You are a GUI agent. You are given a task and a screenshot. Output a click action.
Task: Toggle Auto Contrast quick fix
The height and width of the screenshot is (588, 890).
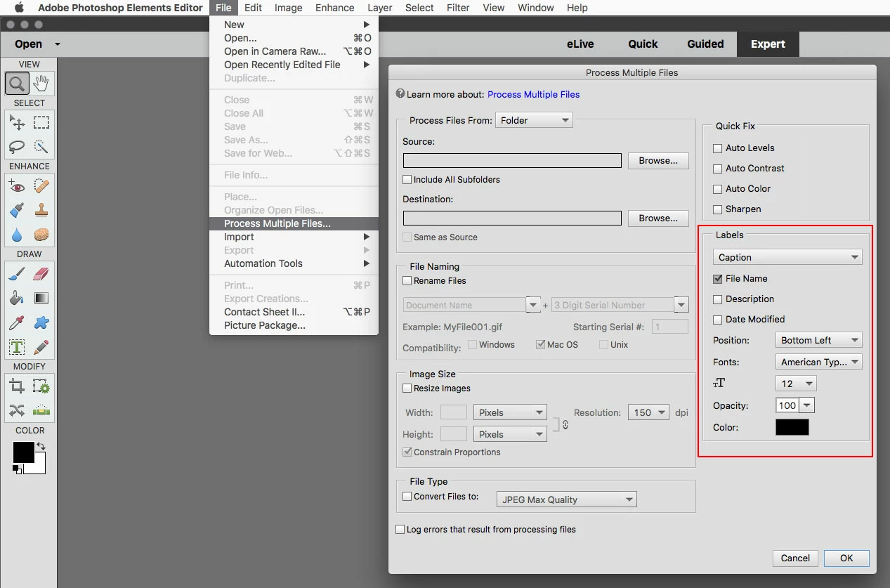coord(717,169)
